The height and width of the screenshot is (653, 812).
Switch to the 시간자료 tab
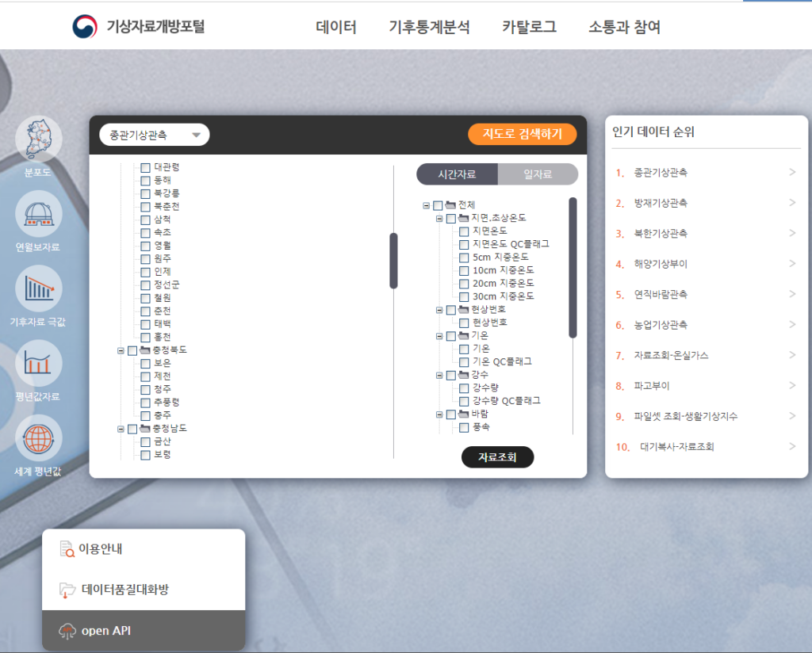tap(457, 174)
